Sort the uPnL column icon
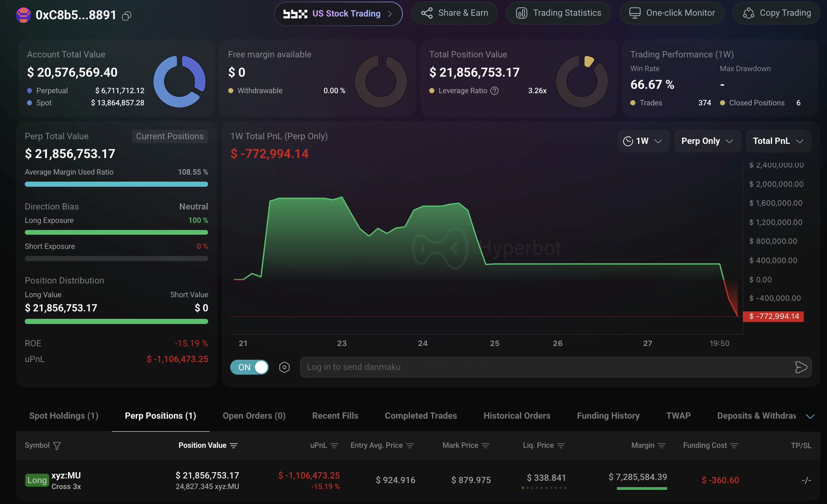The height and width of the screenshot is (504, 827). click(x=334, y=445)
